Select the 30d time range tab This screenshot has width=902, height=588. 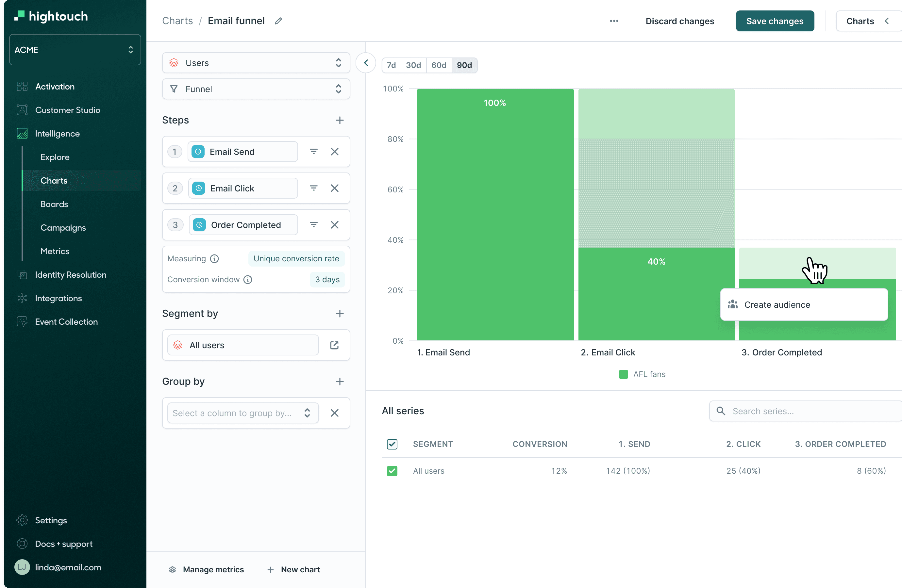[413, 65]
